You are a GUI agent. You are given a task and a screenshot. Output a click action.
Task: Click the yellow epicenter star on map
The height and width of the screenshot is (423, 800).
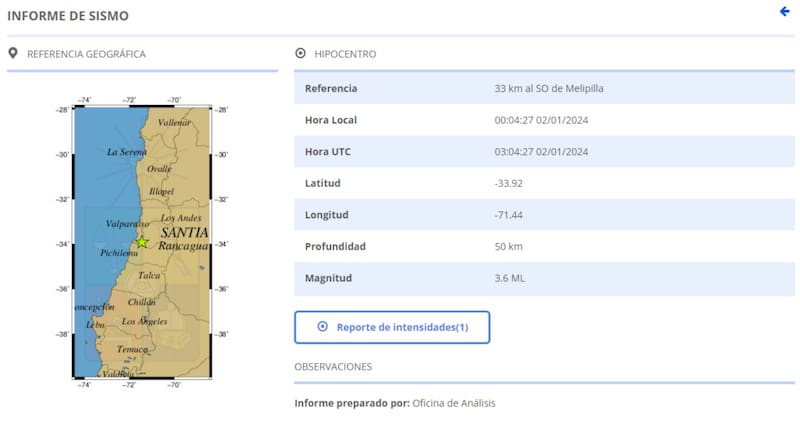pyautogui.click(x=142, y=242)
